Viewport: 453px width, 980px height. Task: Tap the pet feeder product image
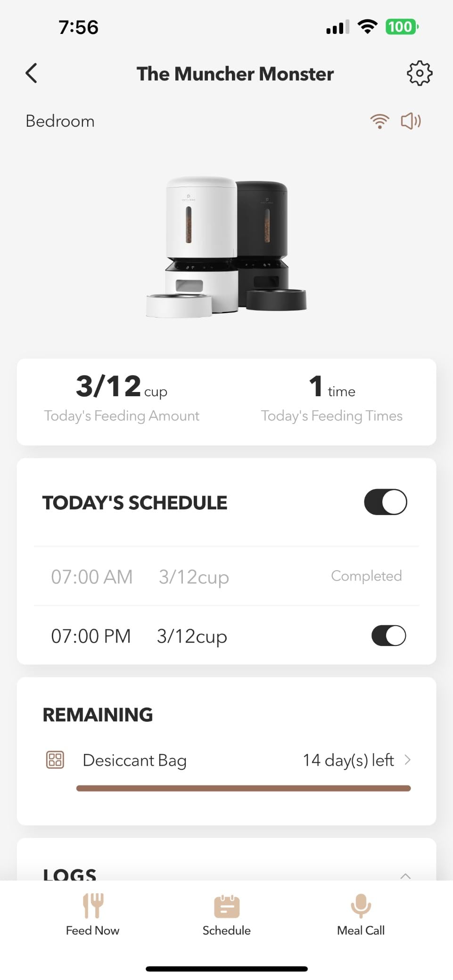point(226,247)
